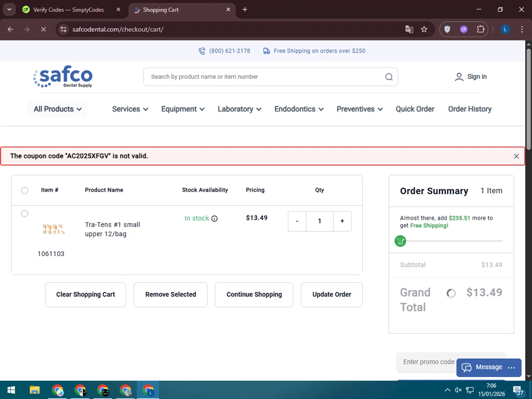
Task: Click the green cart progress icon
Action: [400, 241]
